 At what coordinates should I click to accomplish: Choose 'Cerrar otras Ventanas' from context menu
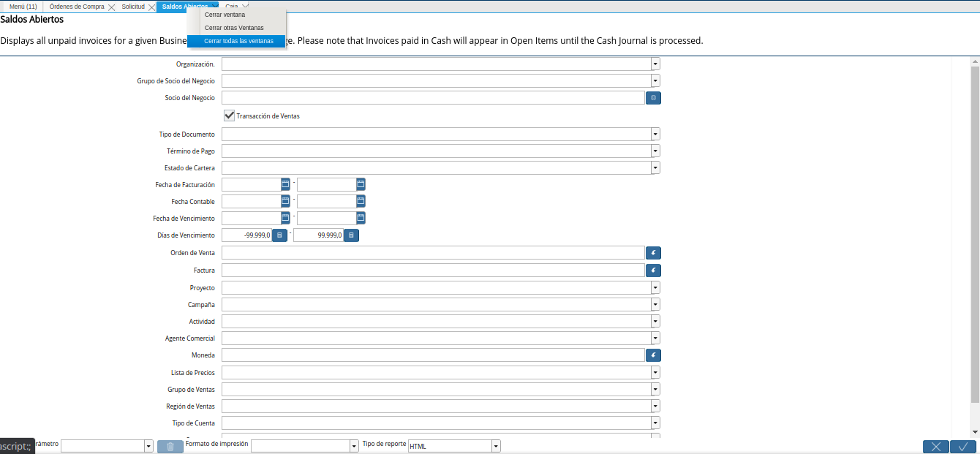click(x=234, y=28)
